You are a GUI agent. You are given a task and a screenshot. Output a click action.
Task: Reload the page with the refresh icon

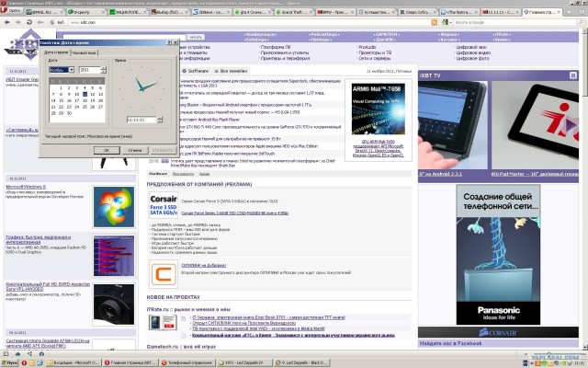click(x=28, y=22)
